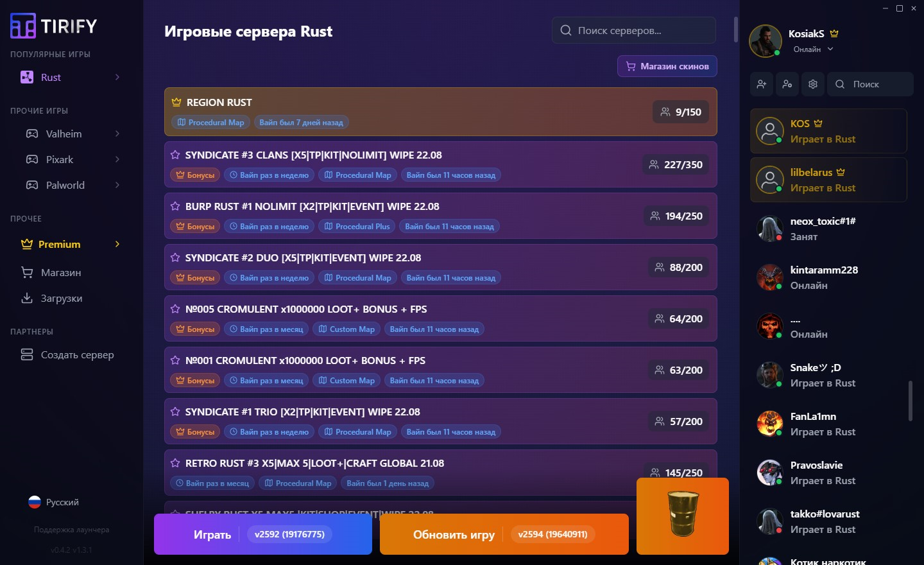Viewport: 924px width, 565px height.
Task: Open Snakeツ ;D friend avatar
Action: coord(769,375)
